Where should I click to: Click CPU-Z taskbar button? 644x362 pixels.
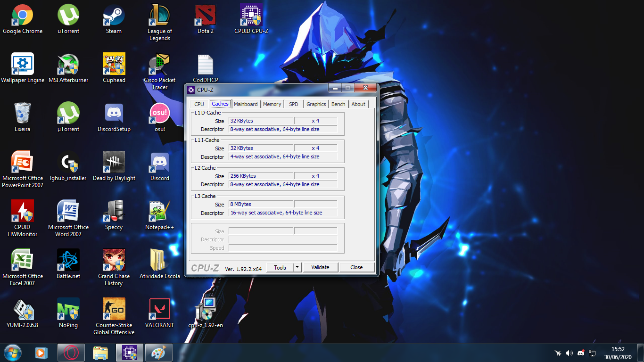click(x=130, y=353)
